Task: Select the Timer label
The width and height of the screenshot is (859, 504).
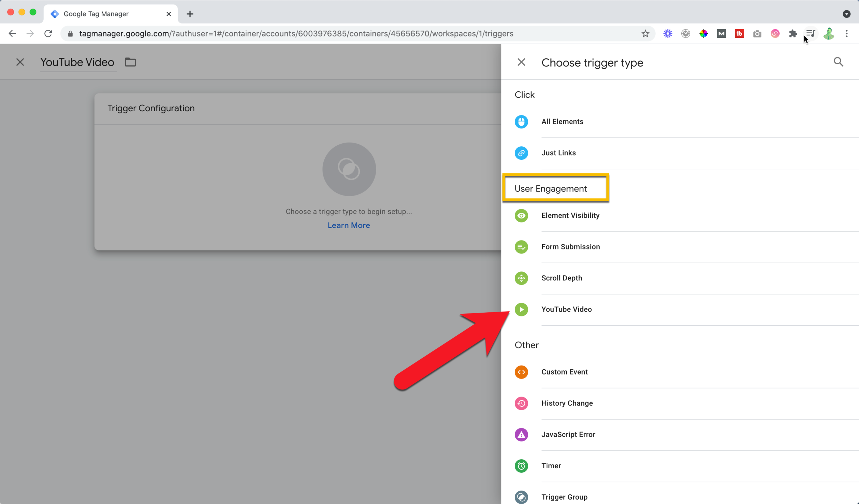Action: pos(551,466)
